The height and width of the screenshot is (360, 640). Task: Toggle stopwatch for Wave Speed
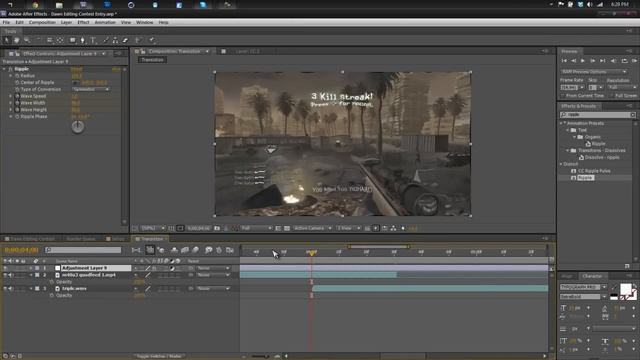click(x=17, y=96)
